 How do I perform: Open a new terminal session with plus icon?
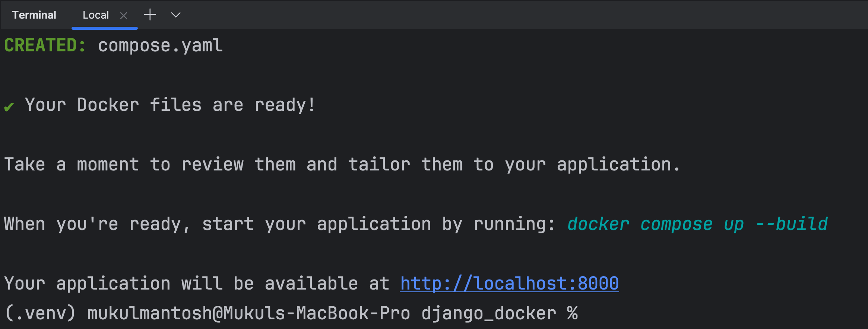150,15
